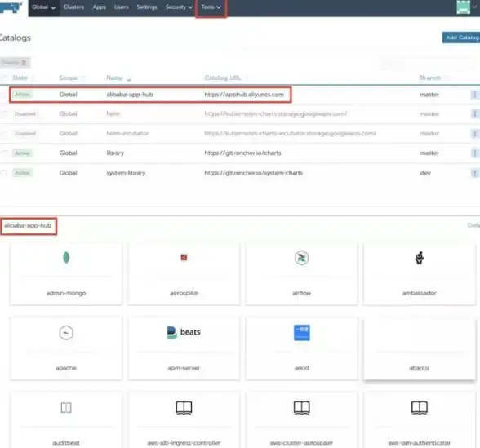The image size is (480, 448).
Task: Open the auditbeat book icon
Action: (66, 408)
